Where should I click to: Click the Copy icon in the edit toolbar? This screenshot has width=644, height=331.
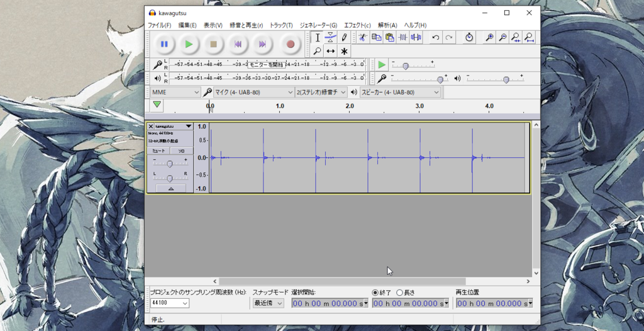click(x=376, y=37)
